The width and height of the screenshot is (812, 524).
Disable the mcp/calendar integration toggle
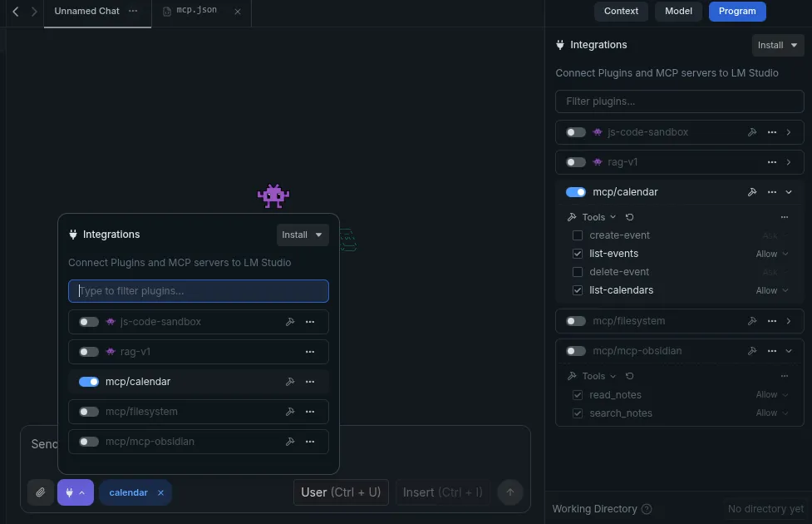click(575, 192)
